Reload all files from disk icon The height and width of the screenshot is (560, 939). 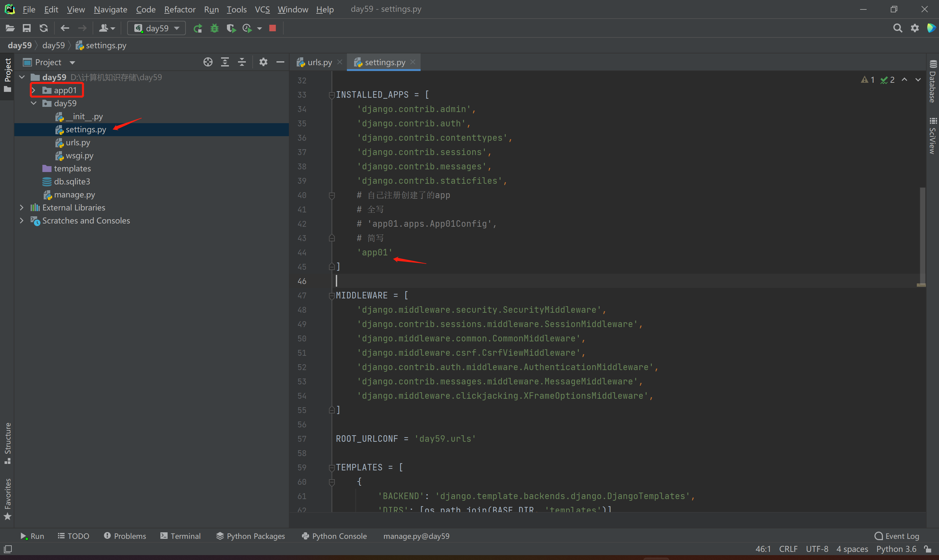43,28
